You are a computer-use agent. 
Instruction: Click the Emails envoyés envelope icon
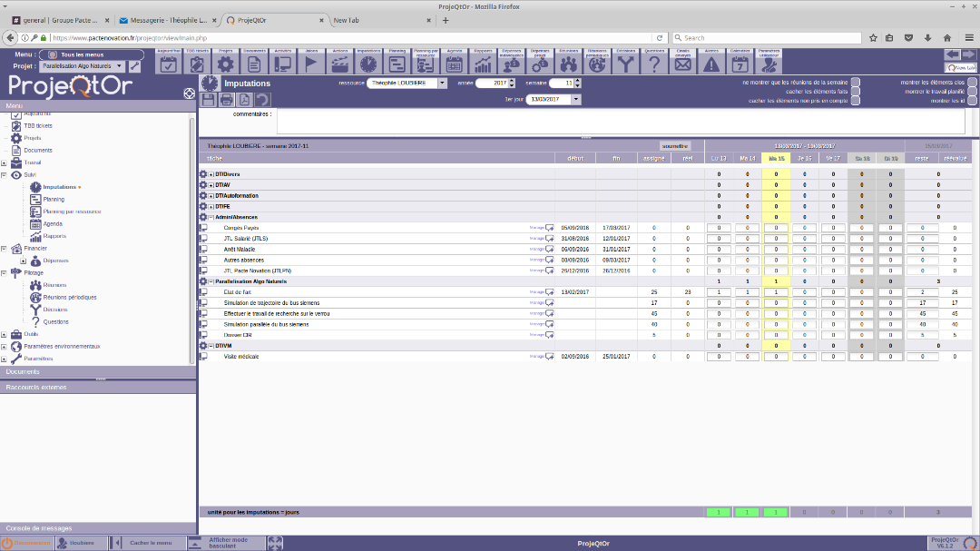click(x=682, y=63)
